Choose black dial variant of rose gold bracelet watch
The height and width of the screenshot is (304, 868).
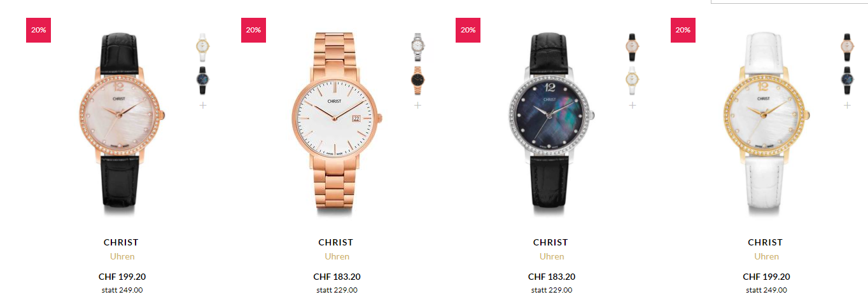pyautogui.click(x=417, y=79)
